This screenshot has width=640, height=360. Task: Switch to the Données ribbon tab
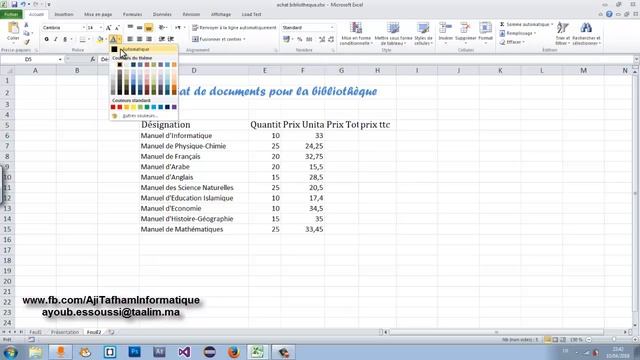coord(162,14)
